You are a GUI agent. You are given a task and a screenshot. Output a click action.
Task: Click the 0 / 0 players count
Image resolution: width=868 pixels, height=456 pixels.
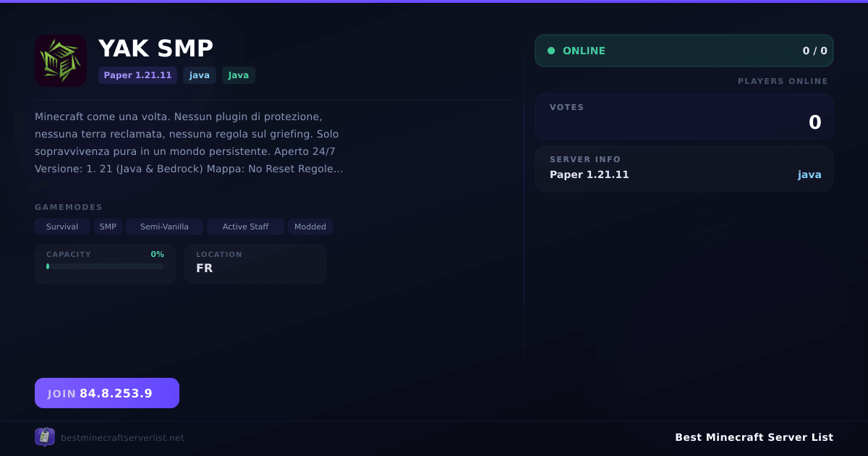click(814, 51)
